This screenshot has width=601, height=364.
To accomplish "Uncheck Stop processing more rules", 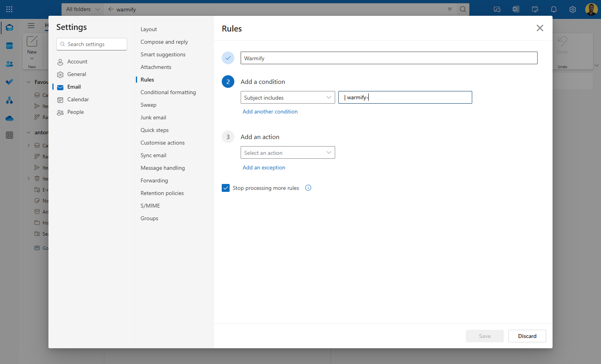I will click(226, 188).
